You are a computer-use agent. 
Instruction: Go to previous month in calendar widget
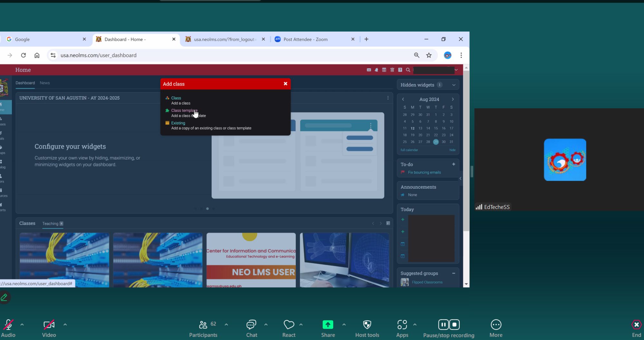pyautogui.click(x=403, y=99)
